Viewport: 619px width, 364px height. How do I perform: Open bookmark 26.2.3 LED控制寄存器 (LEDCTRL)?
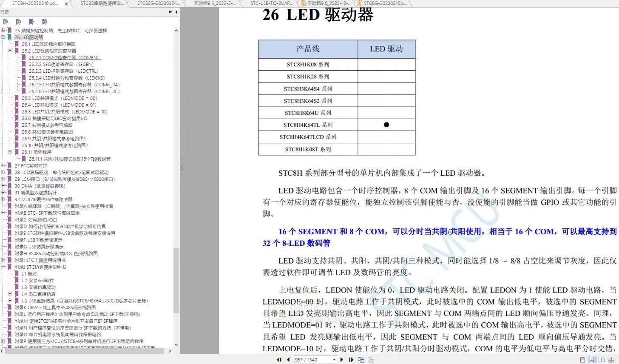[63, 71]
